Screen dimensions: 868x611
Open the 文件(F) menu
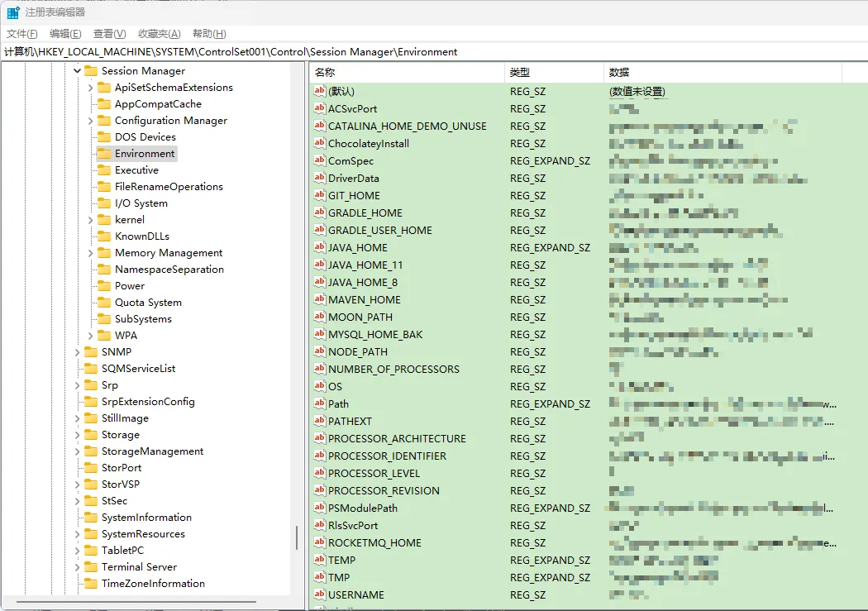(22, 34)
